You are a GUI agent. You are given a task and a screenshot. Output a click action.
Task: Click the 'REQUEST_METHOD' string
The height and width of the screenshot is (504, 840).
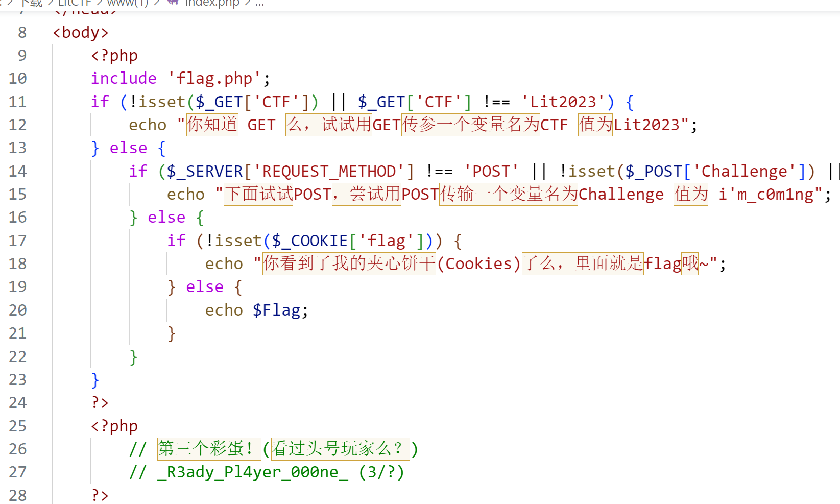click(x=329, y=171)
